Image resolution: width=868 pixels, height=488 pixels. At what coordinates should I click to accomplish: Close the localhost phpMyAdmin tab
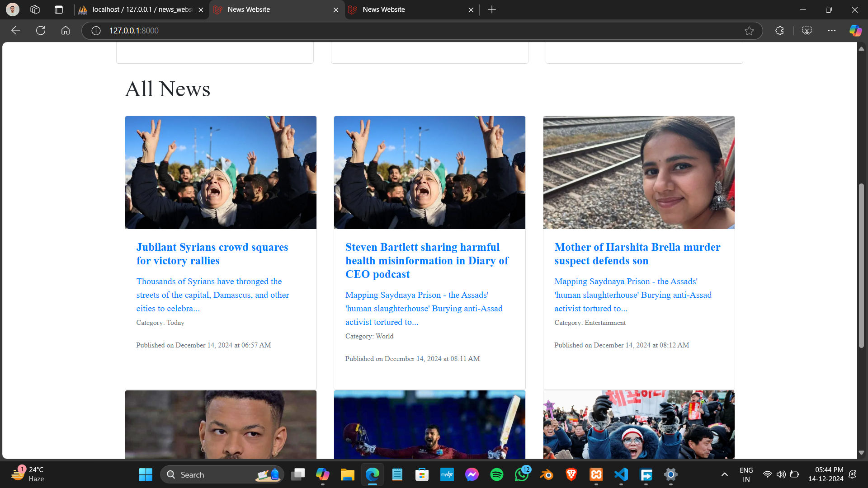(x=201, y=10)
